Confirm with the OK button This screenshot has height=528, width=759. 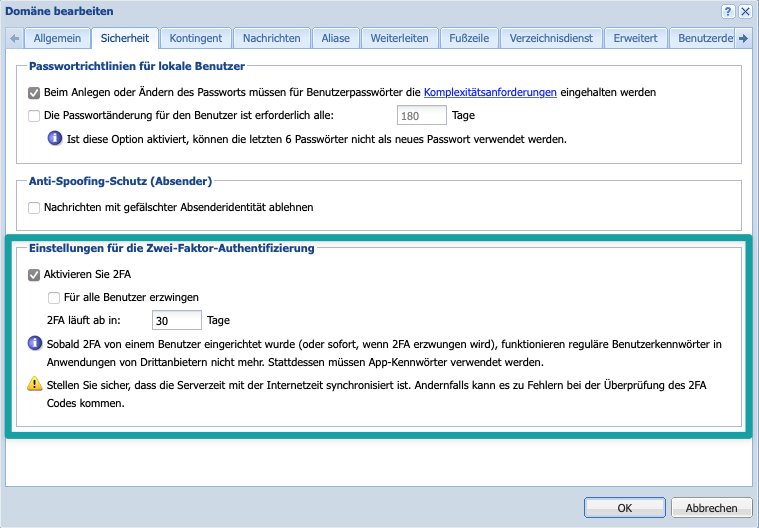[x=624, y=508]
